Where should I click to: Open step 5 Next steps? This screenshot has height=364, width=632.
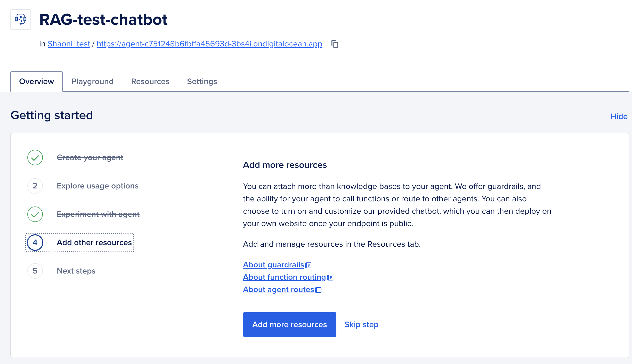[x=76, y=271]
